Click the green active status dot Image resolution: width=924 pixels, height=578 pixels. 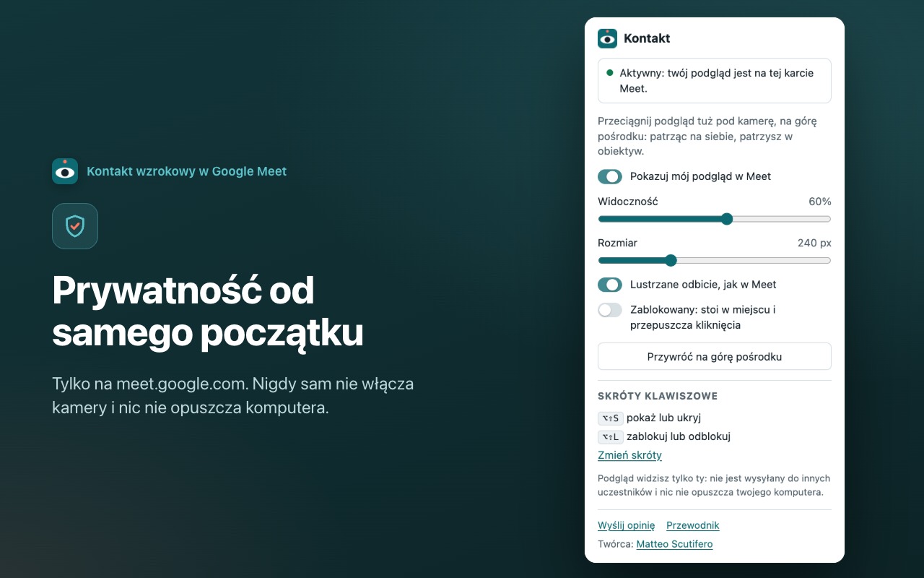pos(610,73)
